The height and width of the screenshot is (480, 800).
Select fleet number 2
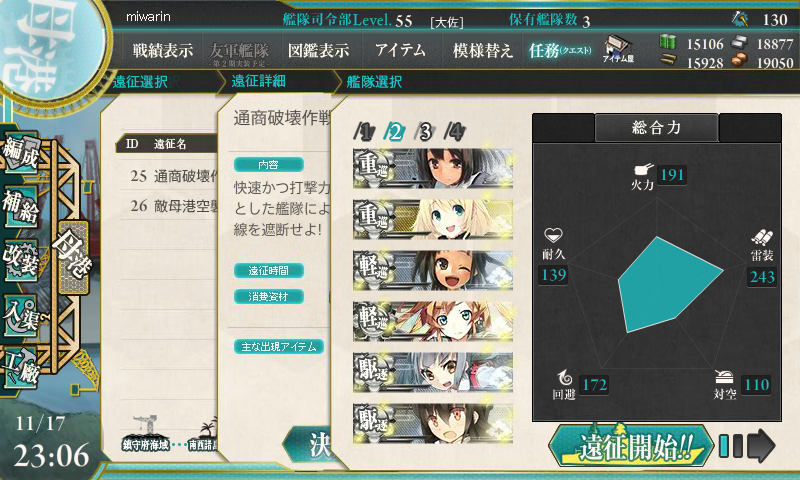[394, 132]
